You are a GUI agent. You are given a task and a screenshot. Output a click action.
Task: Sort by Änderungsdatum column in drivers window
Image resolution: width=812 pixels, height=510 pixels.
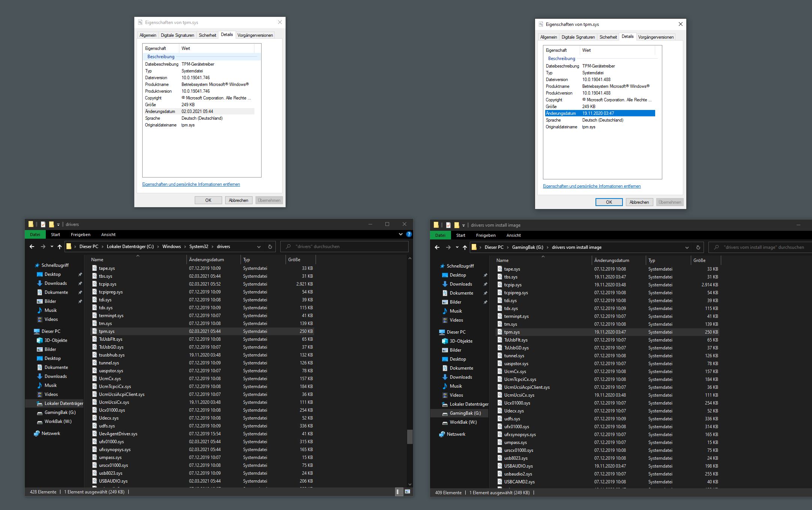pos(213,260)
